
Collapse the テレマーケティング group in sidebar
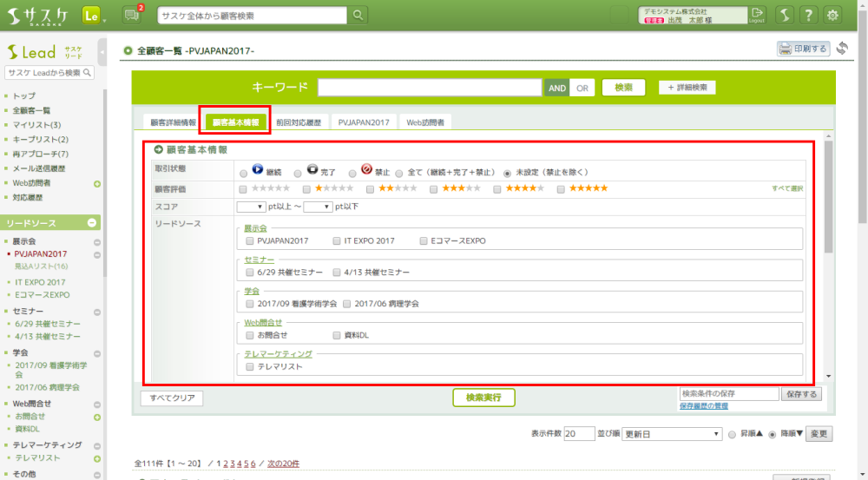[x=97, y=445]
